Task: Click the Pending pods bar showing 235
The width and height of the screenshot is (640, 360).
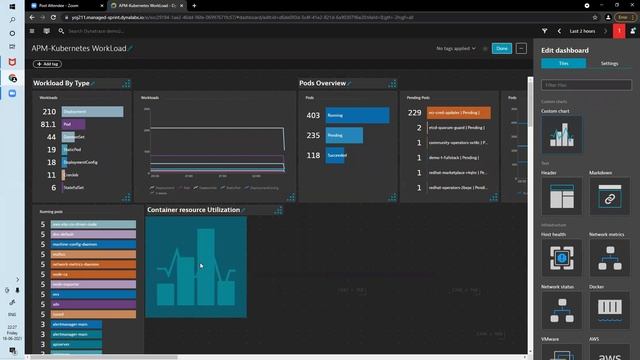Action: tap(344, 136)
